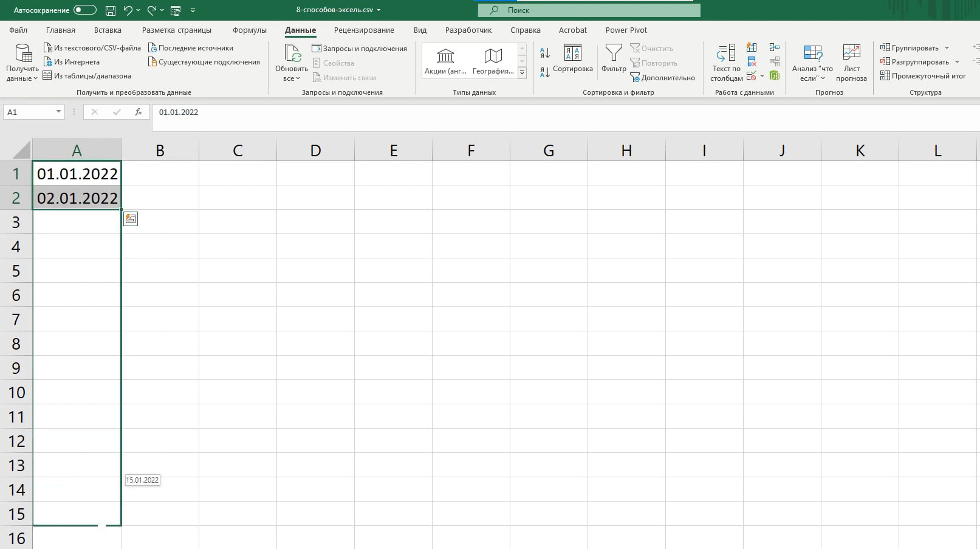The image size is (980, 549).
Task: Click inside the Search box
Action: tap(589, 10)
